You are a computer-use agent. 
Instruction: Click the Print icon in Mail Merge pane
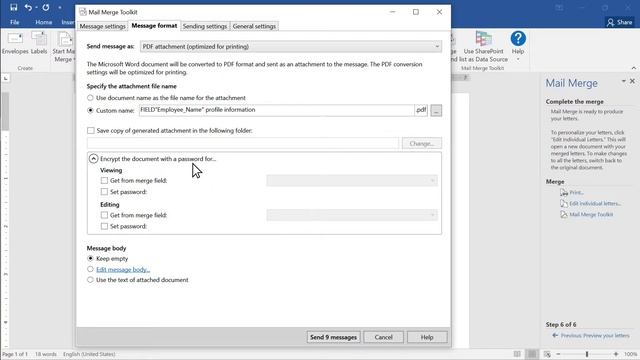(x=564, y=193)
